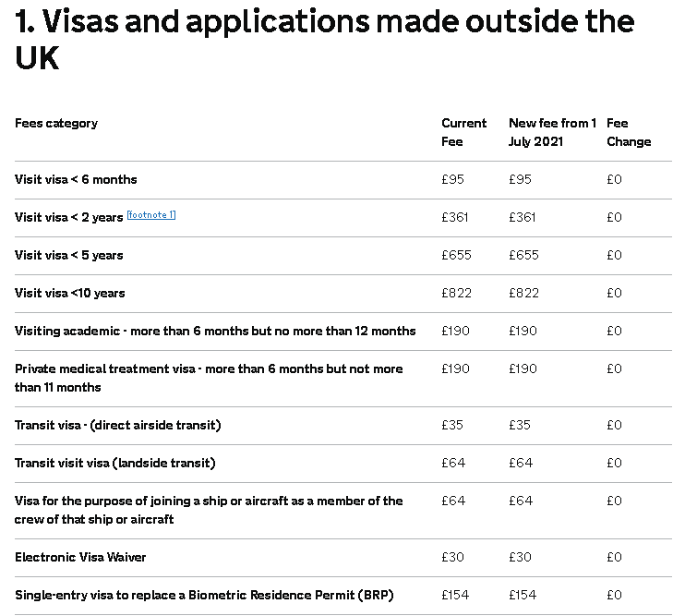The image size is (673, 616).
Task: Click the 'Visas and applications made outside the UK' heading
Action: (325, 39)
